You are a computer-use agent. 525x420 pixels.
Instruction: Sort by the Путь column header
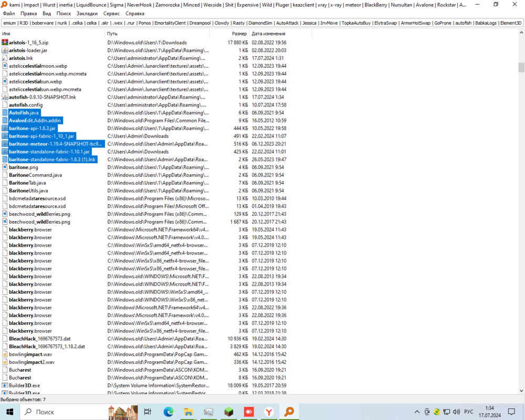coord(157,34)
